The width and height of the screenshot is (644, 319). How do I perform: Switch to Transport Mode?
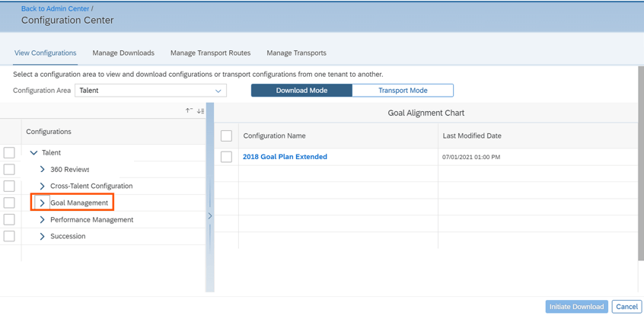[403, 91]
